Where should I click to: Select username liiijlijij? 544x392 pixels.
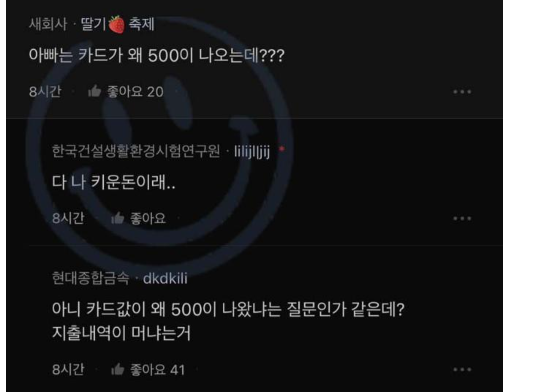(x=252, y=151)
